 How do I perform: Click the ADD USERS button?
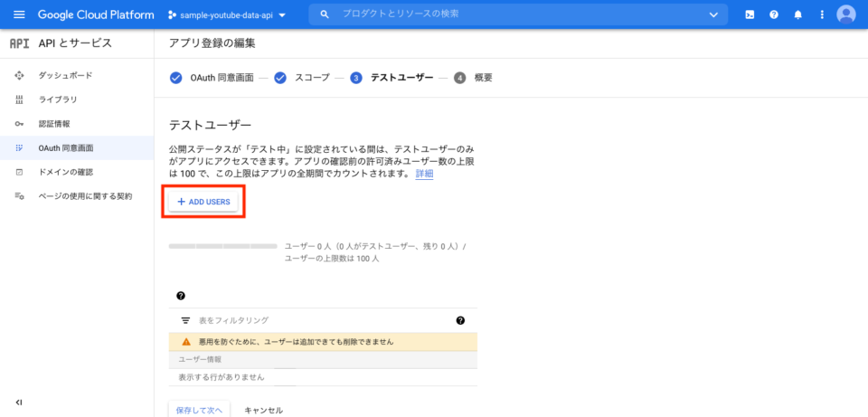pos(203,202)
